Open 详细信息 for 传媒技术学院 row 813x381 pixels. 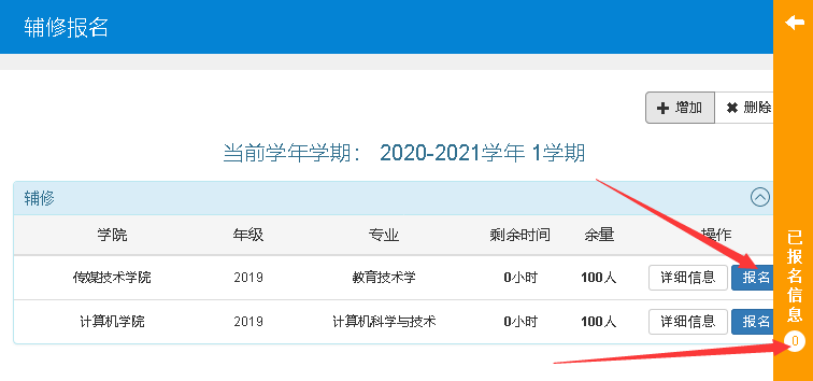pos(688,278)
